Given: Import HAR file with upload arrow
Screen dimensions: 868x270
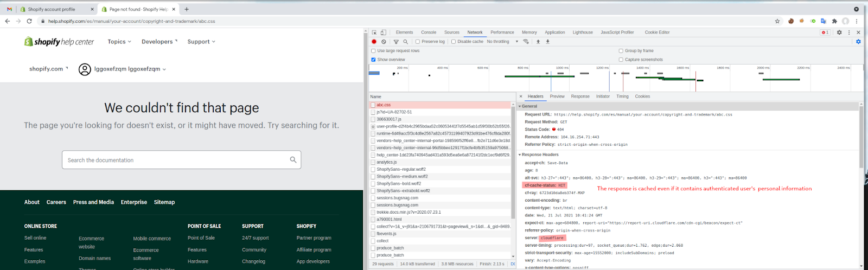Looking at the screenshot, I should pyautogui.click(x=538, y=42).
